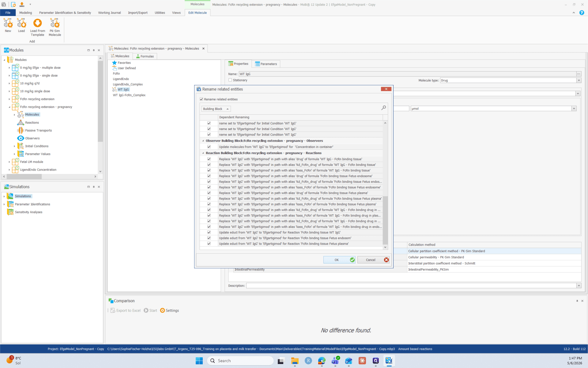Collapse the Observer Building Block group
The height and width of the screenshot is (368, 588).
[x=203, y=141]
